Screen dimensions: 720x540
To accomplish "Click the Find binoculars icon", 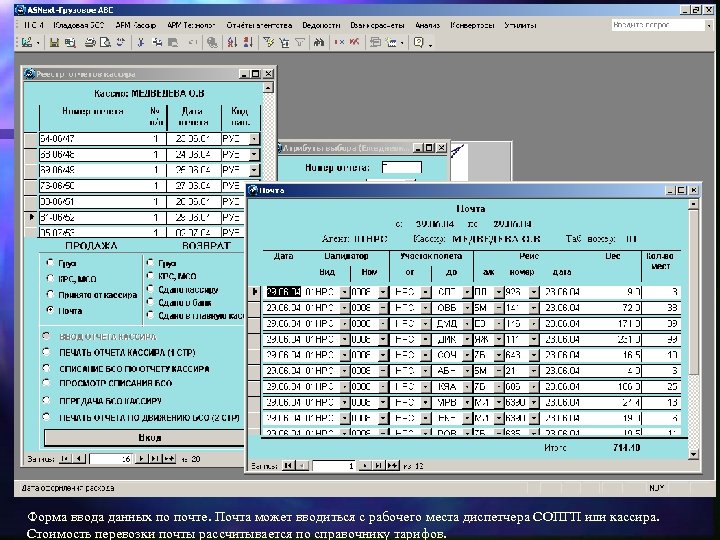I will pos(319,43).
